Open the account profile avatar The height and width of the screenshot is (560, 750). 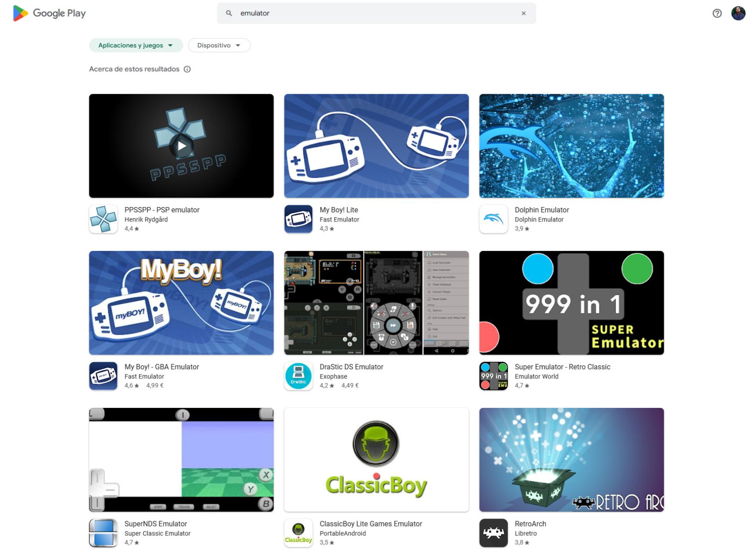738,13
